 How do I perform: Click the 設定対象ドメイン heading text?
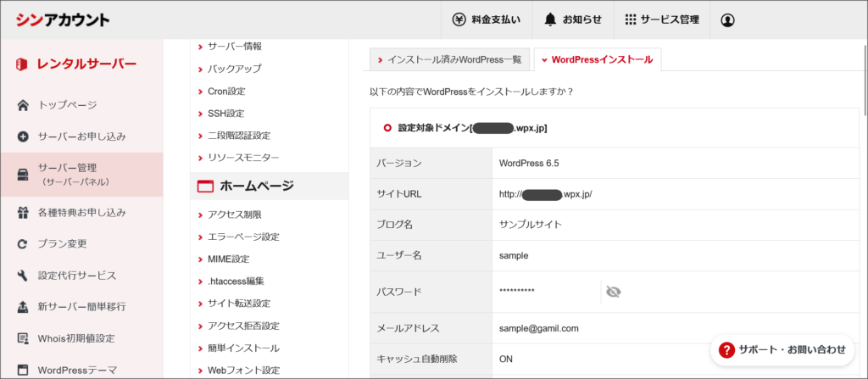[473, 128]
